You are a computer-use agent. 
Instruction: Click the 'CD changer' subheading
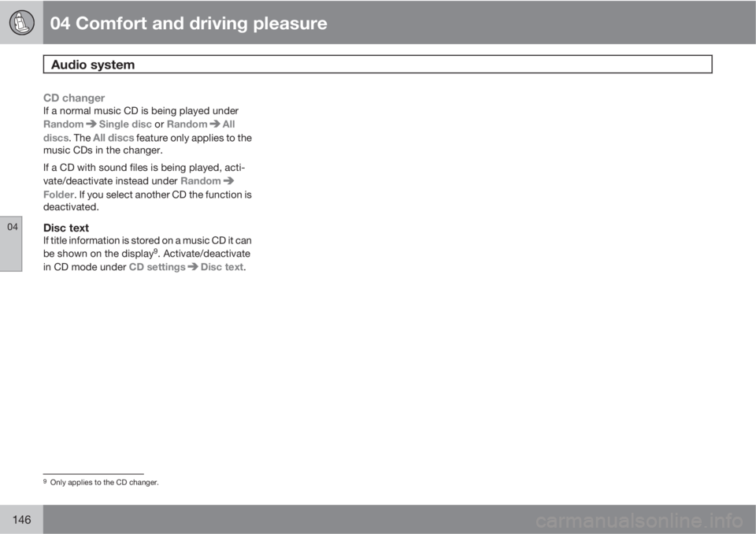pyautogui.click(x=74, y=98)
